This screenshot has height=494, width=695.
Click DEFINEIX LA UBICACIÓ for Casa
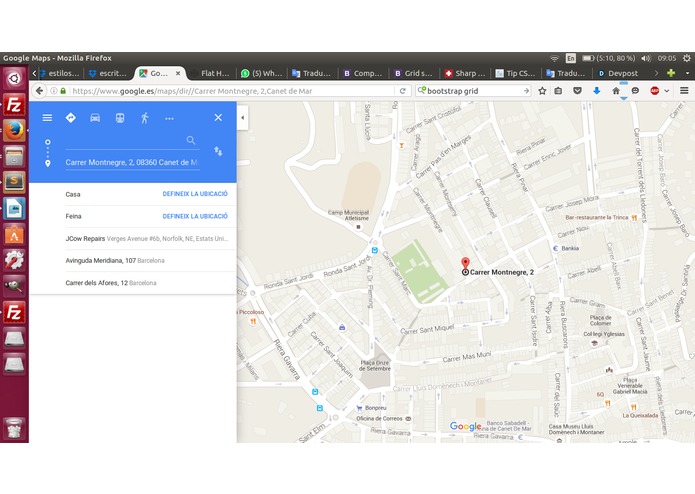[x=195, y=194]
